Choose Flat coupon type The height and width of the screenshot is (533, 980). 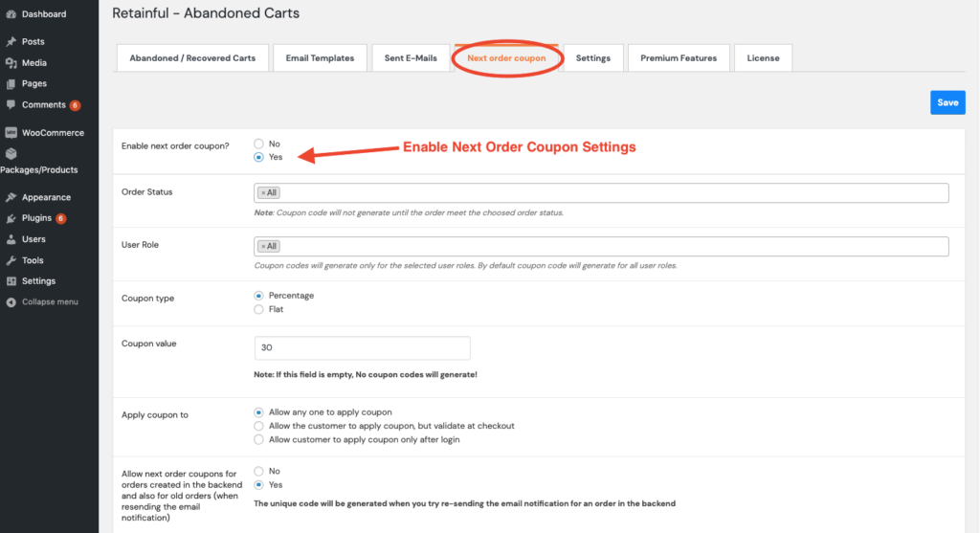pyautogui.click(x=258, y=309)
